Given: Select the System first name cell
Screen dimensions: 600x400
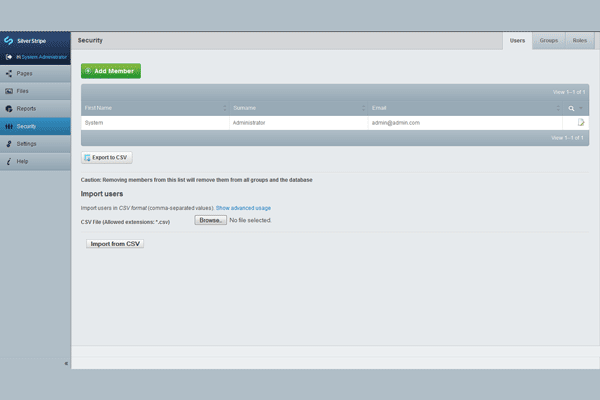Looking at the screenshot, I should pyautogui.click(x=155, y=123).
